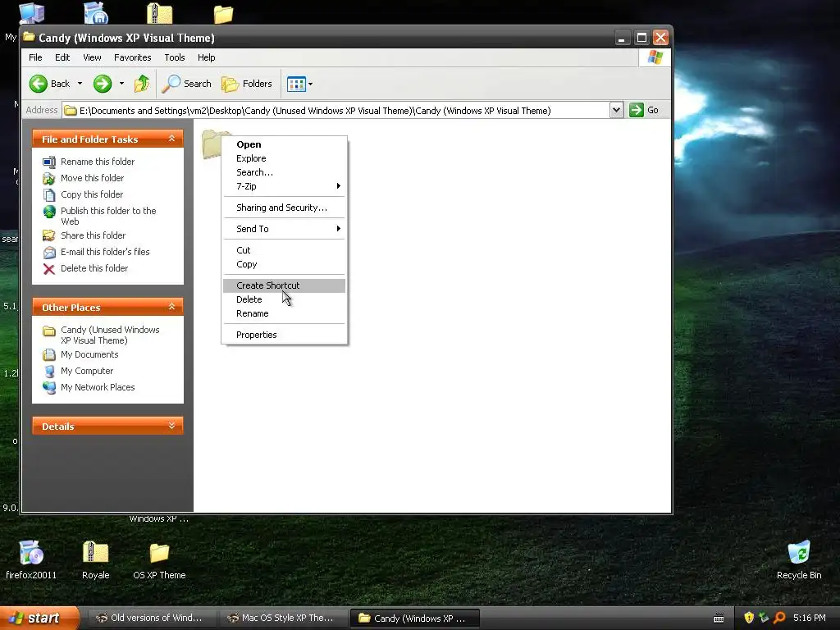Expand the Address bar dropdown
This screenshot has height=630, width=840.
616,111
